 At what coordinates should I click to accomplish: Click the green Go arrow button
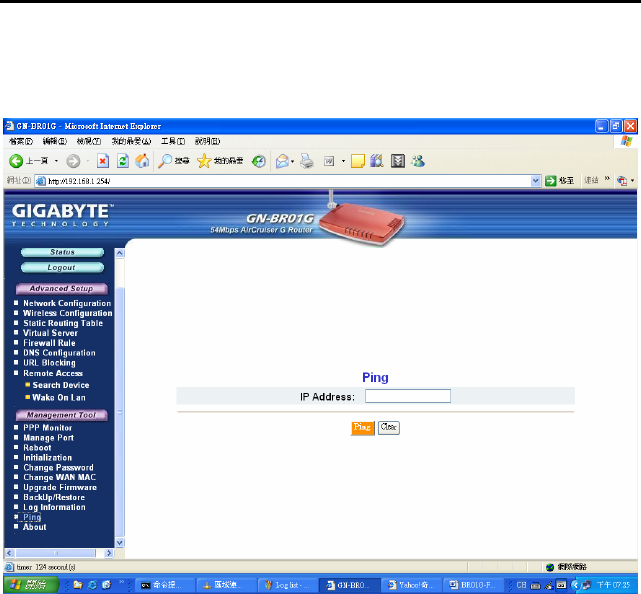click(x=551, y=181)
